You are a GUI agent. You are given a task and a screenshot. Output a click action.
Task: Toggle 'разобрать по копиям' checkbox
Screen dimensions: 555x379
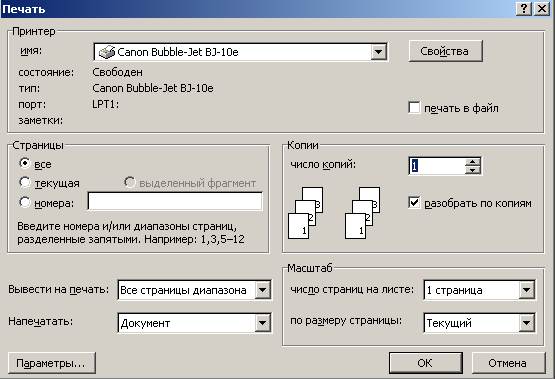(x=414, y=202)
